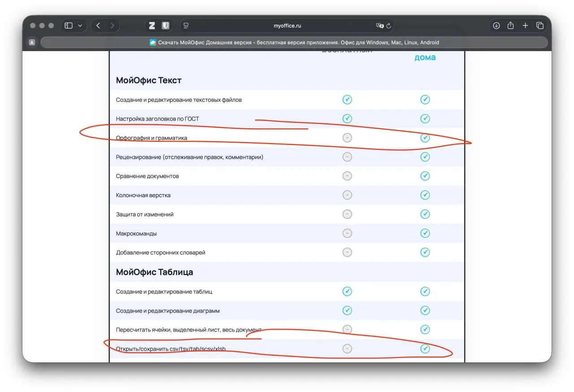Click the text Защита от изменений

[x=145, y=214]
